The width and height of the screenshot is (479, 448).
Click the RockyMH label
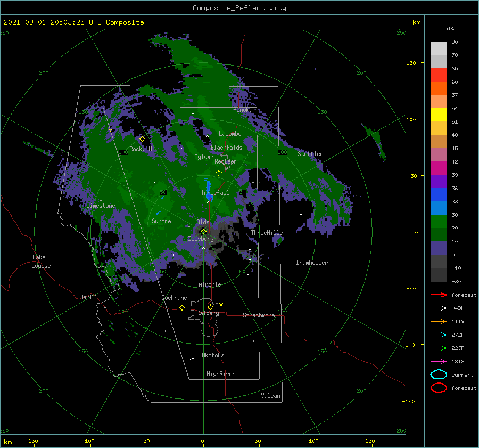tap(141, 149)
